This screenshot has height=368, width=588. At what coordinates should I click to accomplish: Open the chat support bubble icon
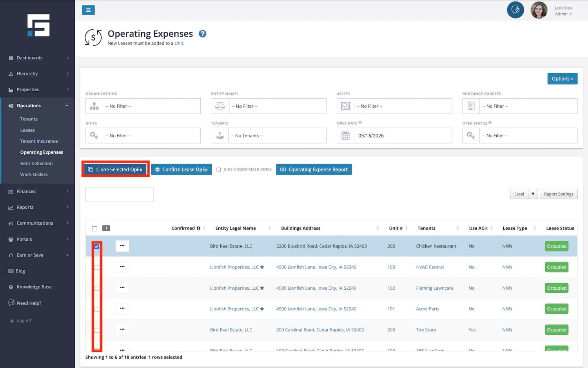point(515,10)
